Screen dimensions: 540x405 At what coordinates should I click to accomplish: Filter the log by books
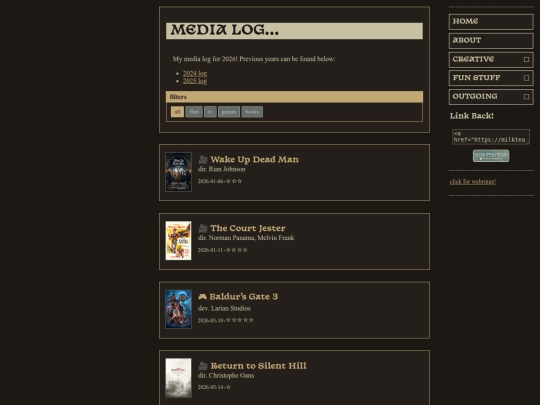252,112
